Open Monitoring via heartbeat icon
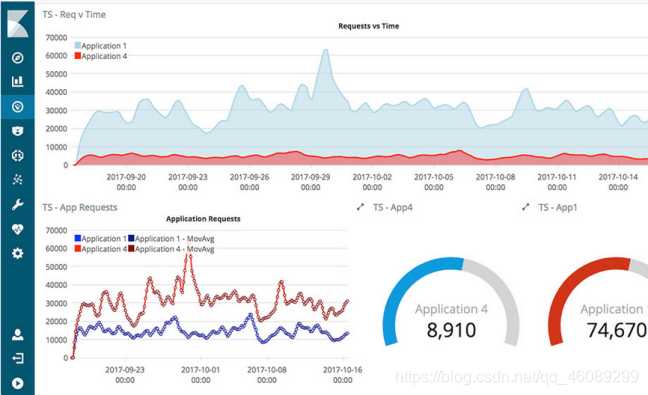648x395 pixels. tap(17, 229)
